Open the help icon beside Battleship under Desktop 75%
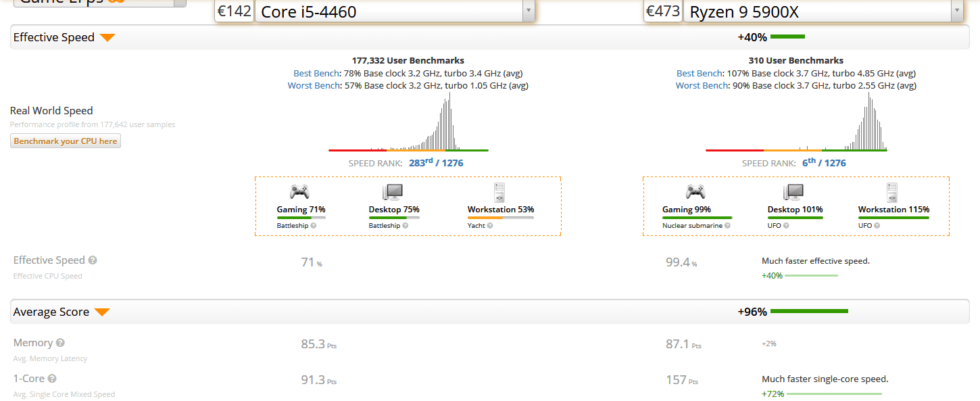The height and width of the screenshot is (401, 980). pos(406,225)
